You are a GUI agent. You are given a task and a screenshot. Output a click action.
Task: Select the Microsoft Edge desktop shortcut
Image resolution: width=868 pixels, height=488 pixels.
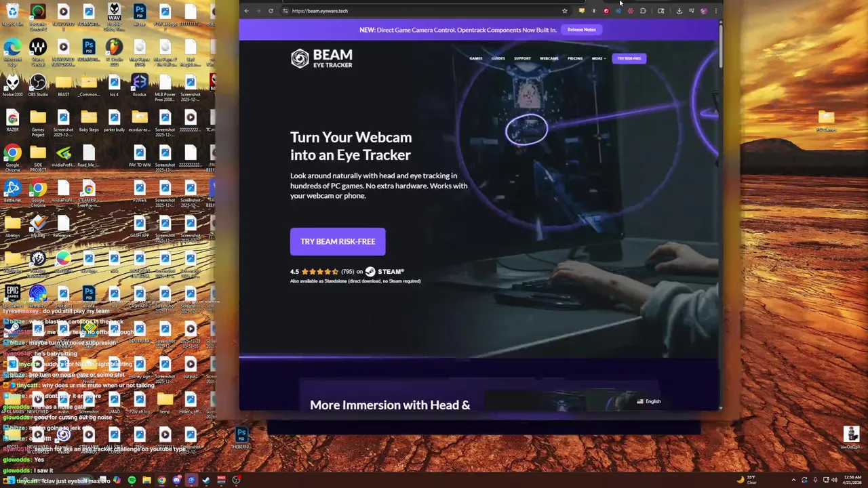coord(12,52)
